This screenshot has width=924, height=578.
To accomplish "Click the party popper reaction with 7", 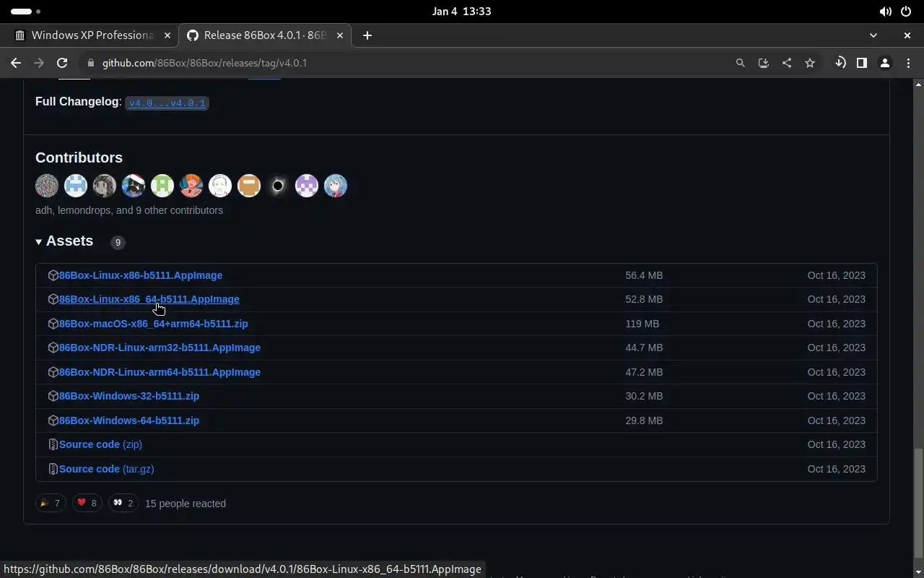I will point(51,503).
